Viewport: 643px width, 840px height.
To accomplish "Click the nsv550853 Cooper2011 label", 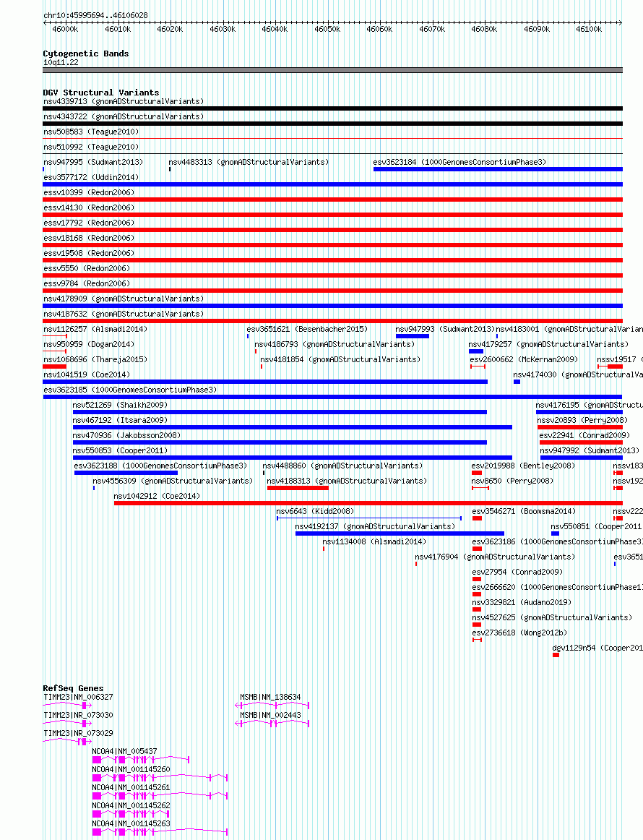I will [120, 450].
